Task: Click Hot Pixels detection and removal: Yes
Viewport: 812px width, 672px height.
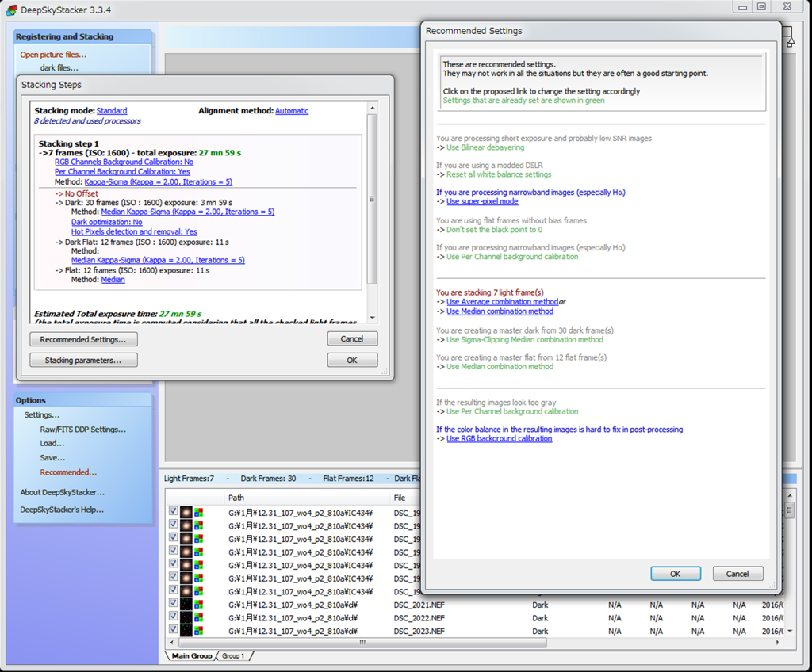Action: 134,232
